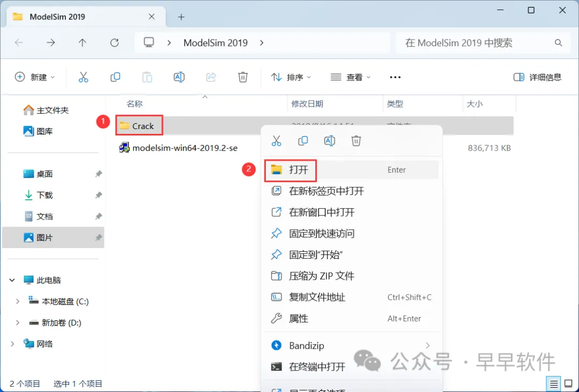
Task: Close the ModelSim 2019 tab
Action: [151, 17]
